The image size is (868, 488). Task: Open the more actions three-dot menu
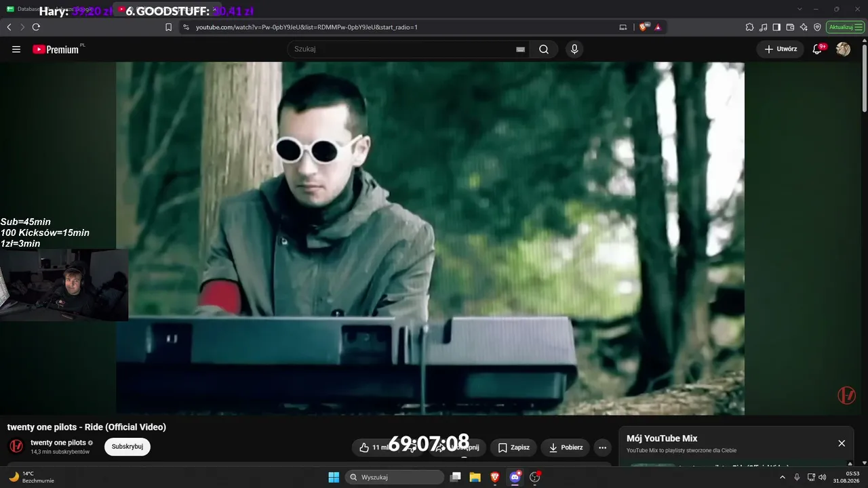602,447
